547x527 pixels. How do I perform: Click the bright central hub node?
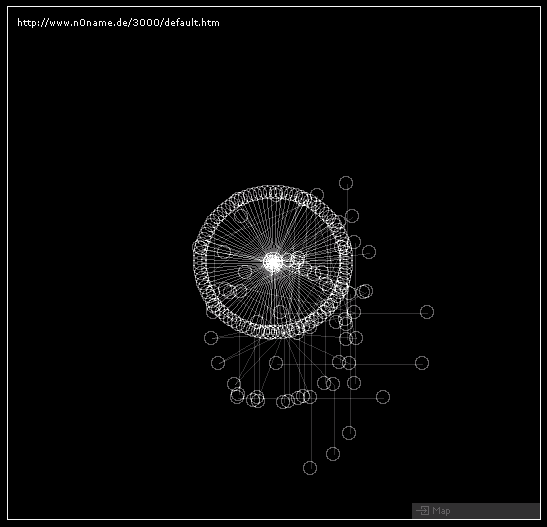click(x=273, y=262)
